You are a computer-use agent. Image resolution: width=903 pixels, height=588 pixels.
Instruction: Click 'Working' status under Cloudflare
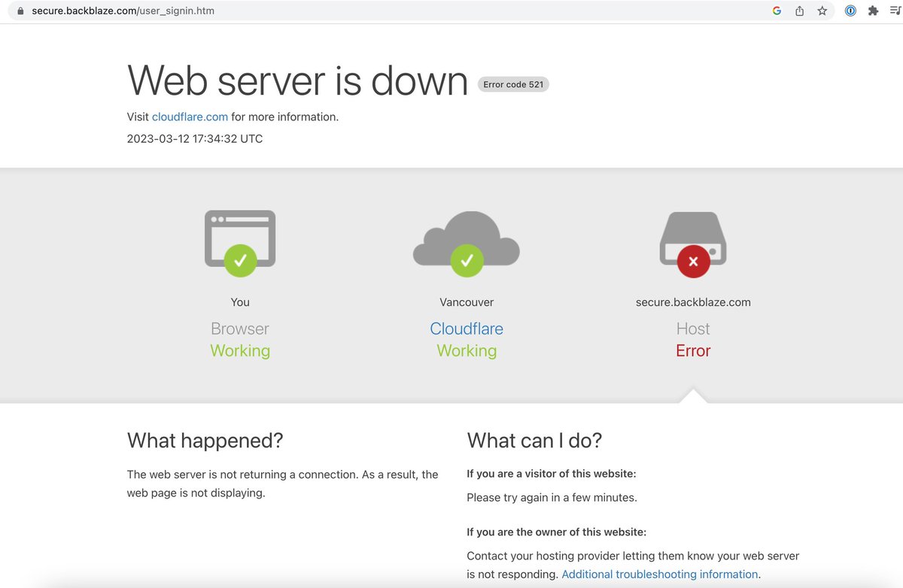pos(467,351)
